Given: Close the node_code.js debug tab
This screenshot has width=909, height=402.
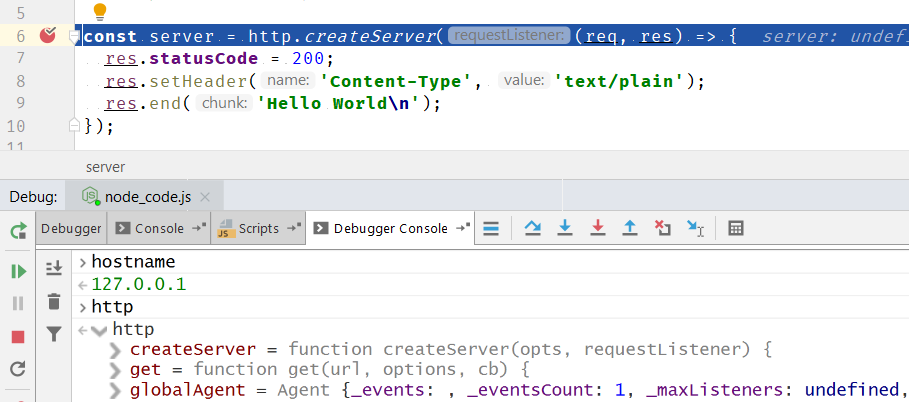Looking at the screenshot, I should click(x=204, y=197).
